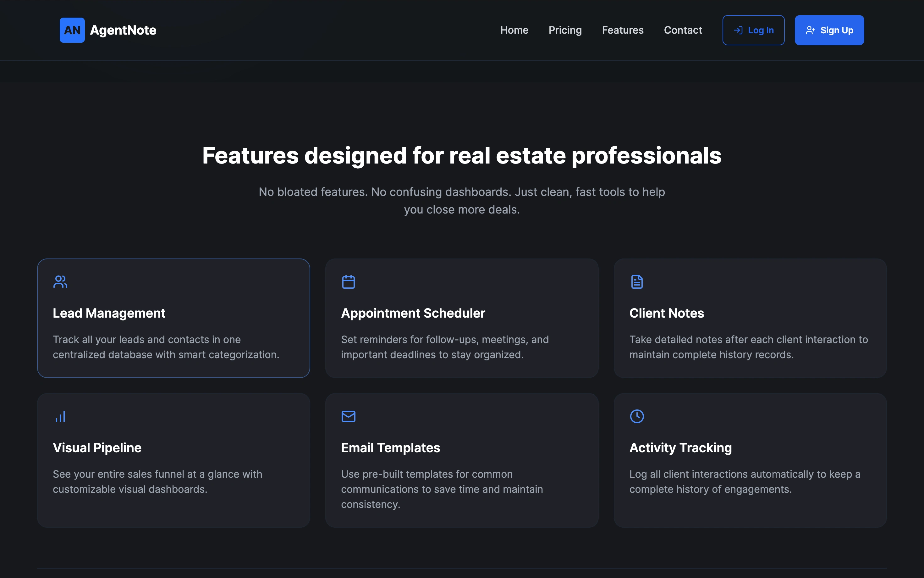The width and height of the screenshot is (924, 578).
Task: Click the user-plus icon in Sign Up
Action: pyautogui.click(x=810, y=30)
